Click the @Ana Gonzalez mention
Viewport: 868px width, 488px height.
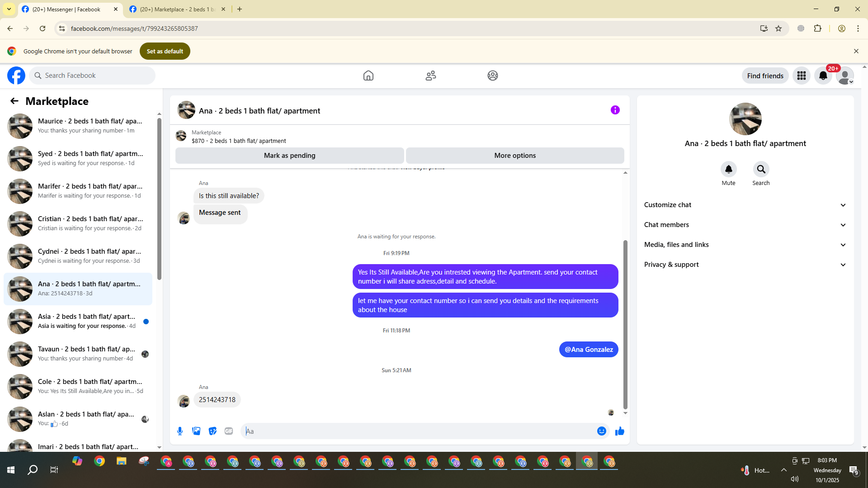point(589,350)
